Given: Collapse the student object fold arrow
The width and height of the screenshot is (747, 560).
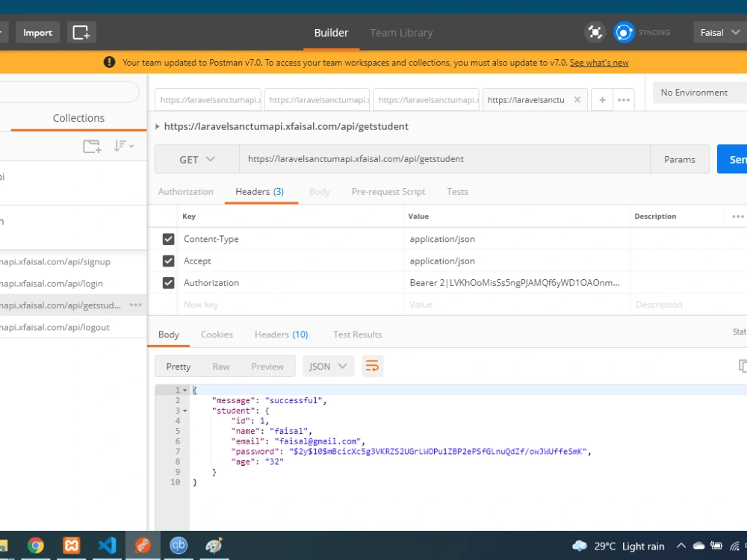Looking at the screenshot, I should (x=185, y=411).
